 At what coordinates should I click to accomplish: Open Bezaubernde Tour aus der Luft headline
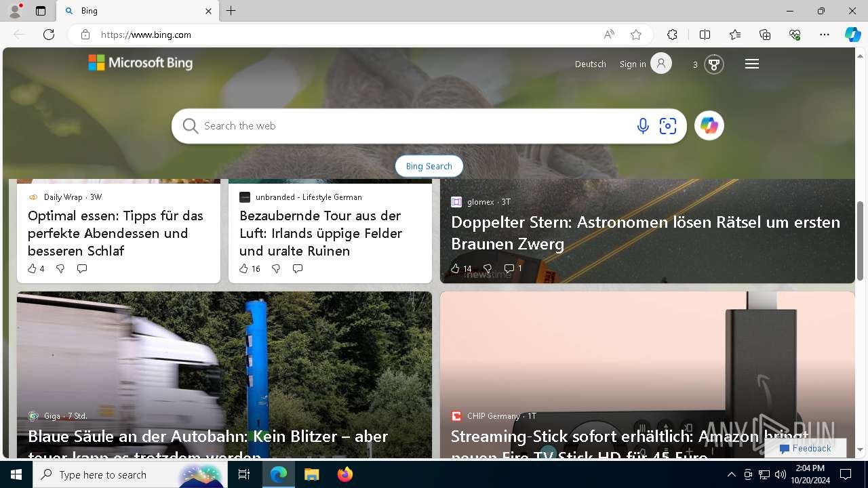(x=321, y=233)
